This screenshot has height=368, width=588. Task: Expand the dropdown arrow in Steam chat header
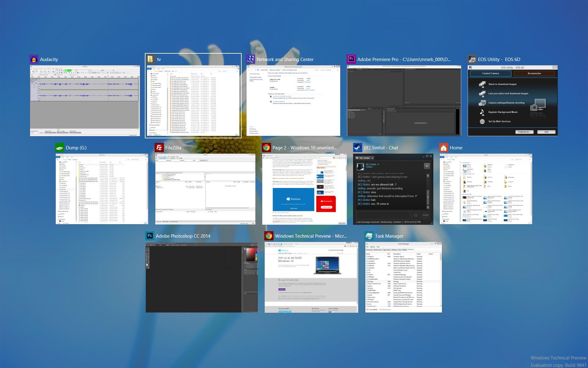click(x=427, y=166)
